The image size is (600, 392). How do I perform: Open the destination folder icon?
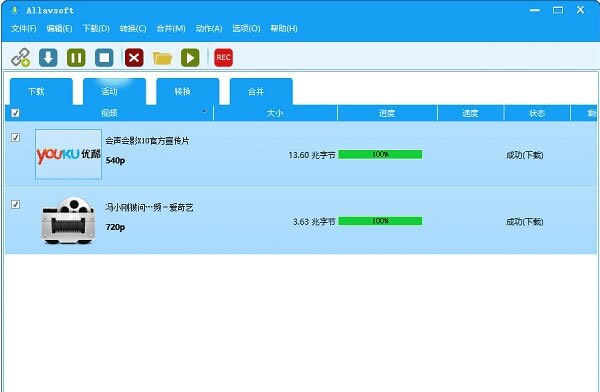162,58
